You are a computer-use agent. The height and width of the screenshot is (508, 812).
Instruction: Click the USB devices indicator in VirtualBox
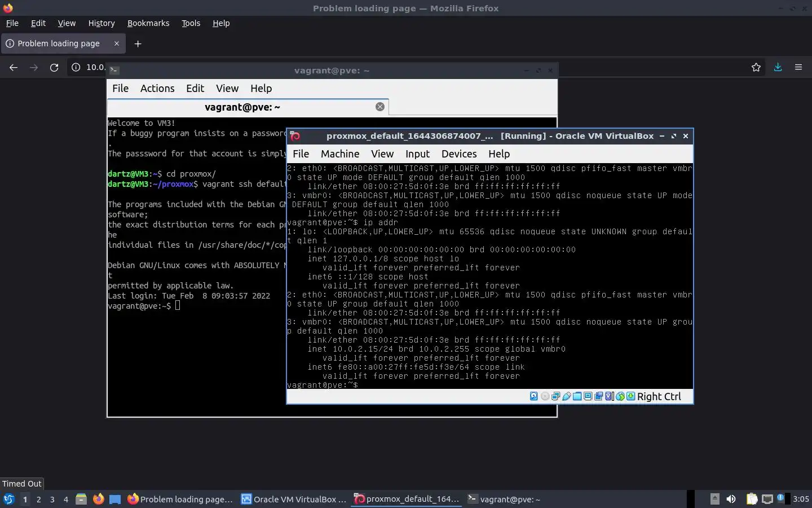[x=567, y=396]
